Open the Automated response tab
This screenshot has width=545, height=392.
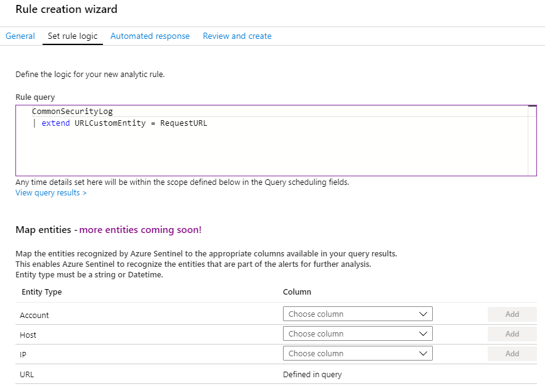[150, 36]
